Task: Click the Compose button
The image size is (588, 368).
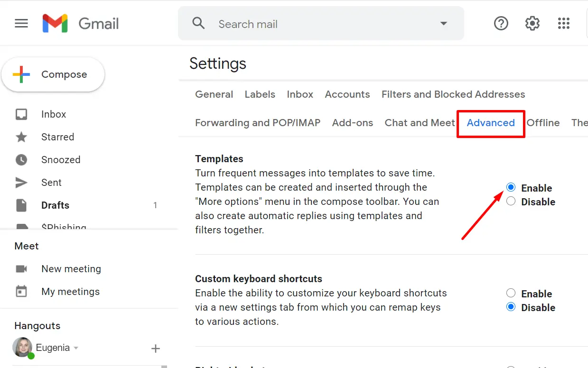Action: click(53, 74)
